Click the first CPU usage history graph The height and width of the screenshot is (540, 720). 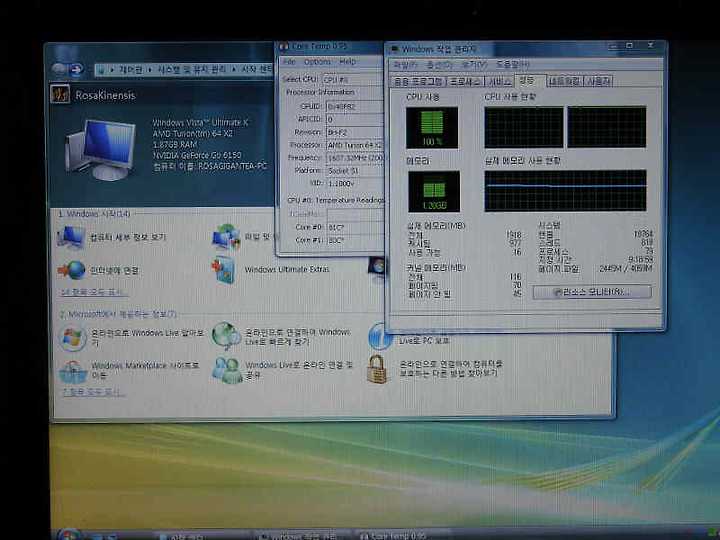click(523, 127)
